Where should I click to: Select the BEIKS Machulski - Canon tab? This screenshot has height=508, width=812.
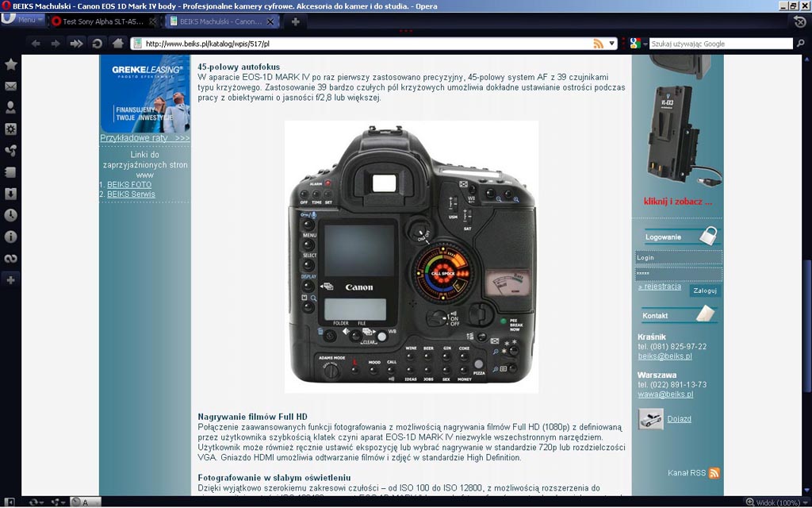(222, 21)
